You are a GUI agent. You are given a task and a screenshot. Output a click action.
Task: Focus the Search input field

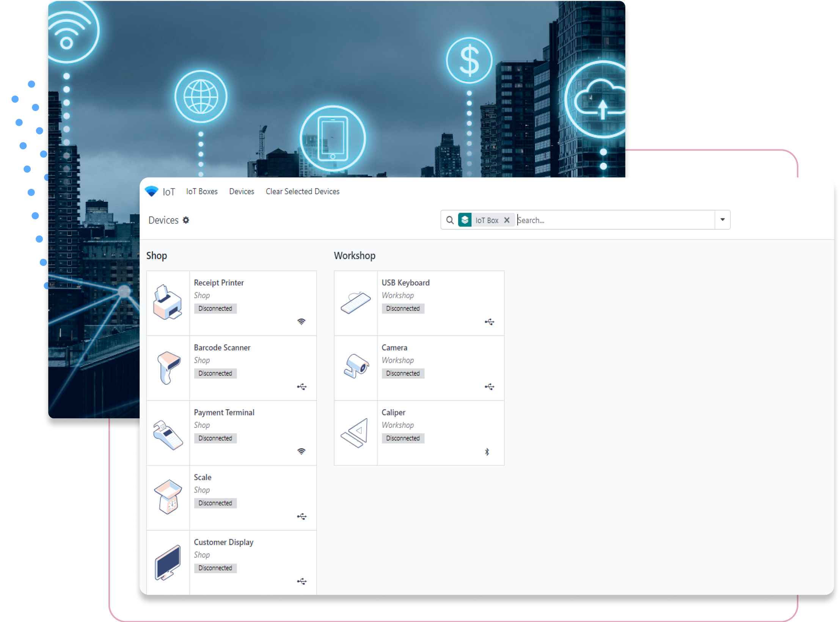[615, 220]
